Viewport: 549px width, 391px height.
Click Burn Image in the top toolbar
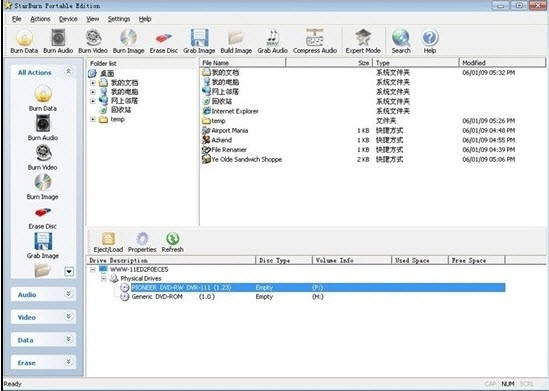coord(128,41)
